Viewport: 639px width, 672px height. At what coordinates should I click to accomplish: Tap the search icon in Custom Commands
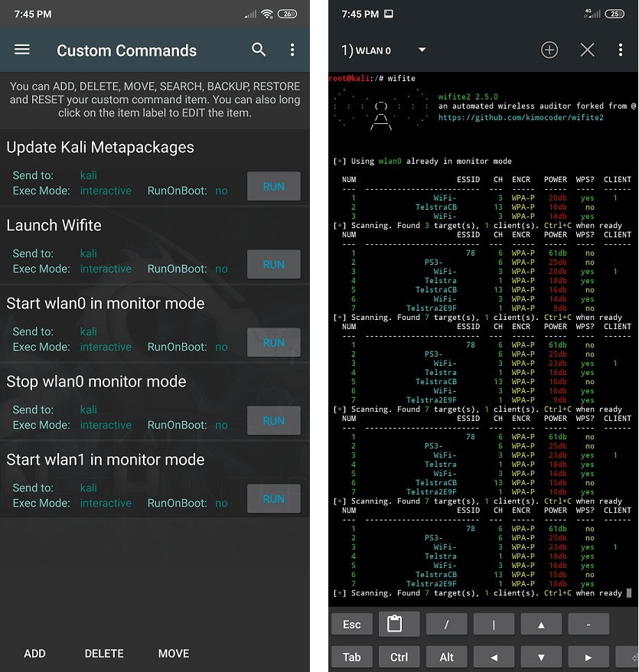[259, 50]
